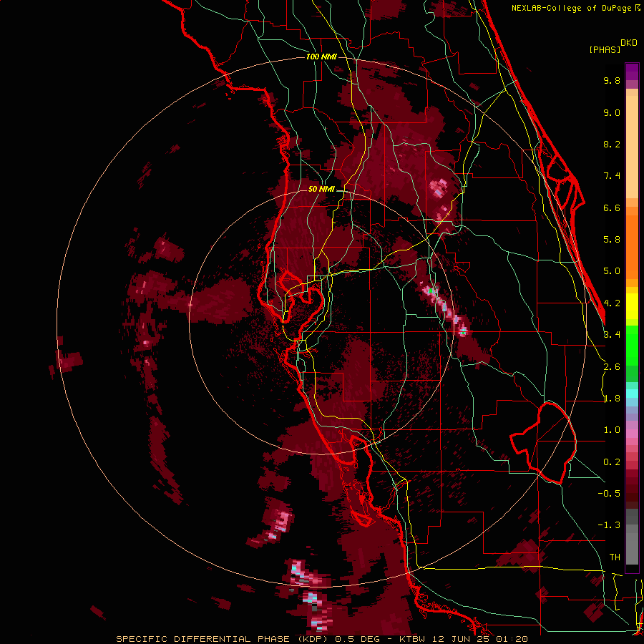Click the 100 NMI range ring label
Screen dimensions: 644x644
(x=321, y=57)
